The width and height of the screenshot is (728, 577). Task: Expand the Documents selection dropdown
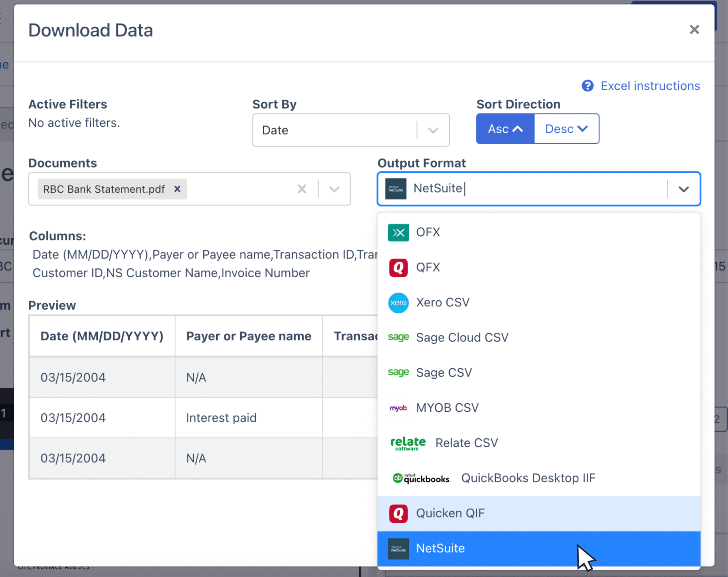coord(334,189)
